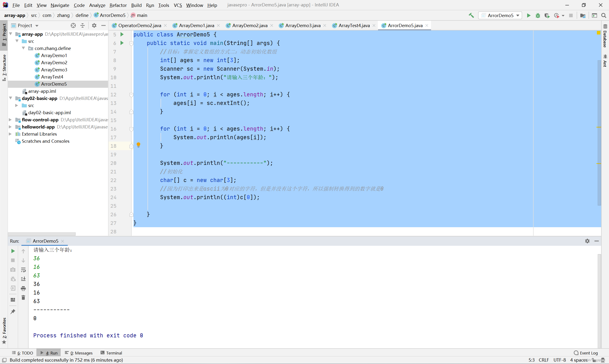Toggle the Ant tool window
Viewport: 609px width, 364px height.
coord(605,61)
